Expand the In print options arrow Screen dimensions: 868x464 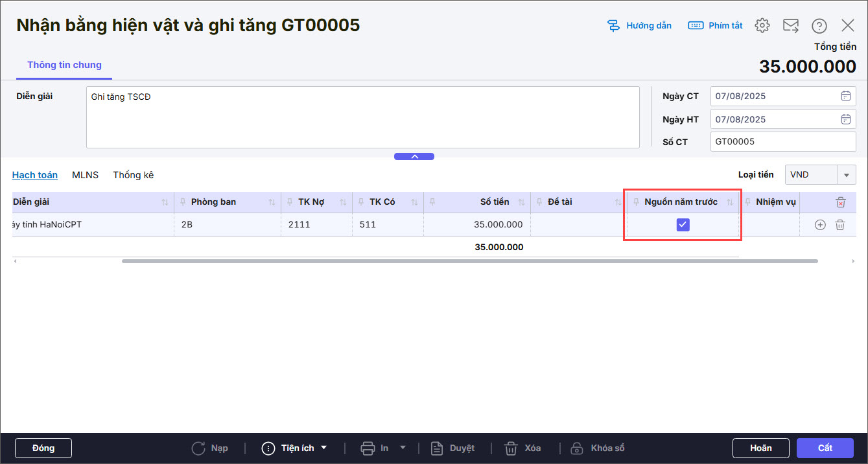pos(403,448)
